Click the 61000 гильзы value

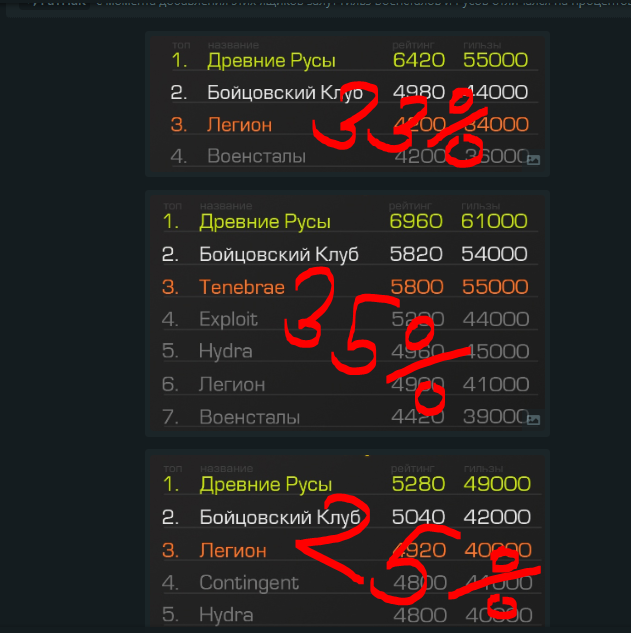pos(494,221)
